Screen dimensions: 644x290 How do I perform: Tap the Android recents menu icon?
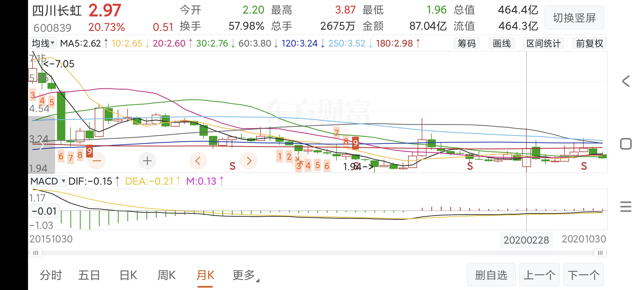[x=626, y=207]
